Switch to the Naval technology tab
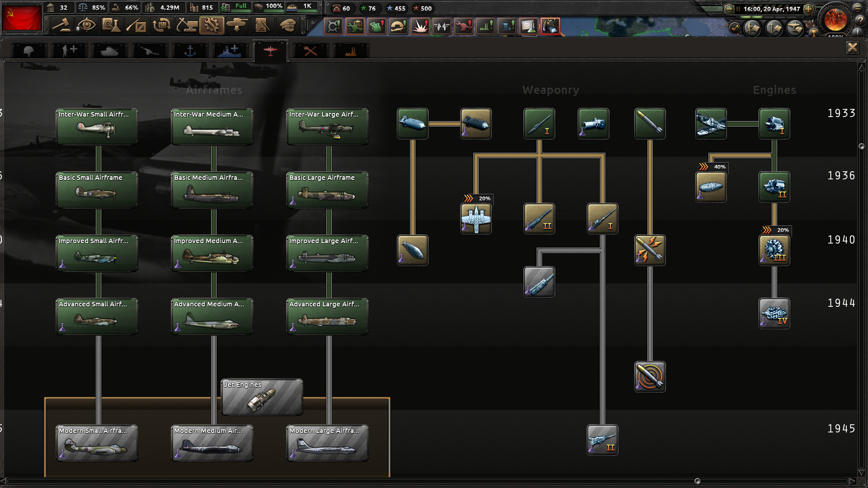 coord(190,50)
